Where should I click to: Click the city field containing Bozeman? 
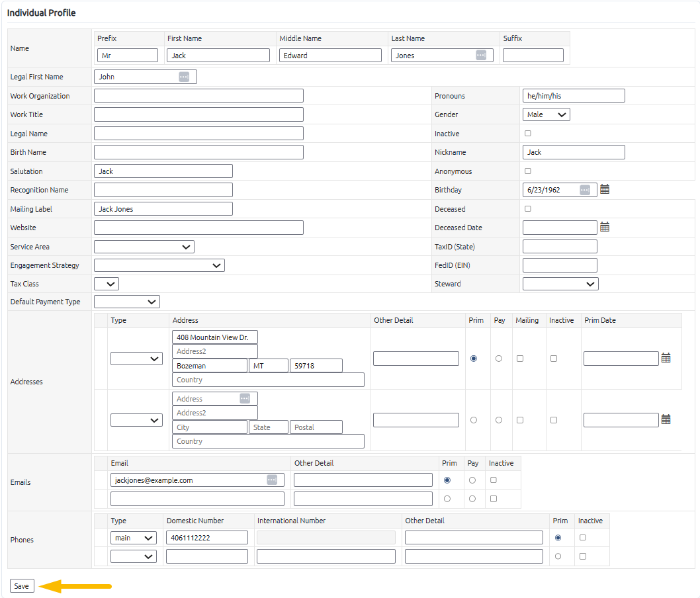point(209,366)
